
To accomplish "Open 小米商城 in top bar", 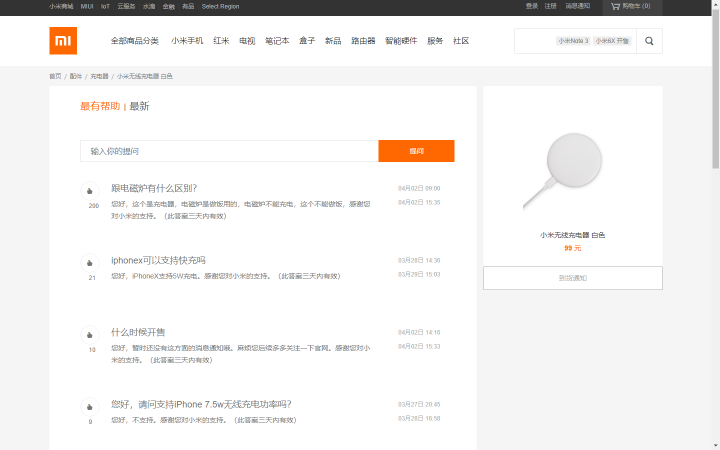I will point(61,6).
